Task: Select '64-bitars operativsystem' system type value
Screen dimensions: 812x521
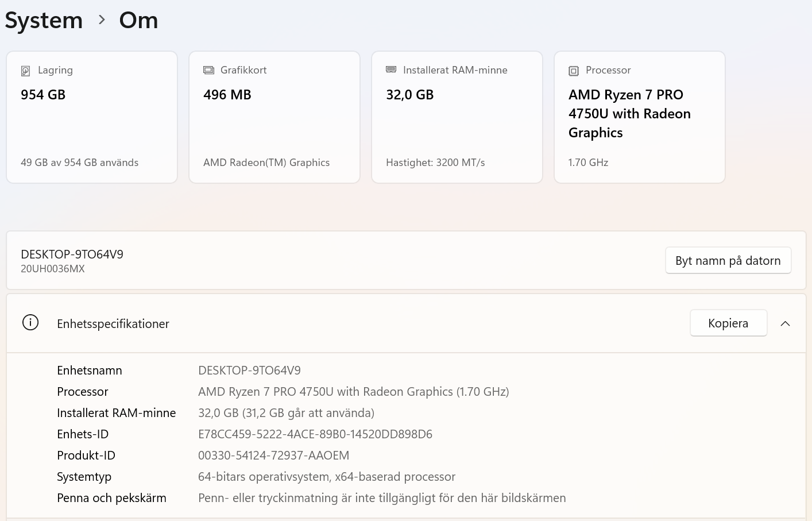Action: click(x=327, y=477)
